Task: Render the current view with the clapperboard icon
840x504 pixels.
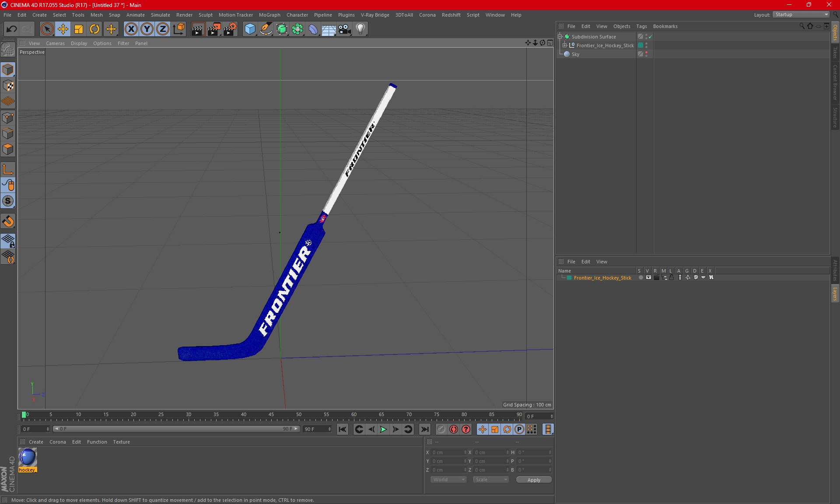Action: (x=198, y=29)
